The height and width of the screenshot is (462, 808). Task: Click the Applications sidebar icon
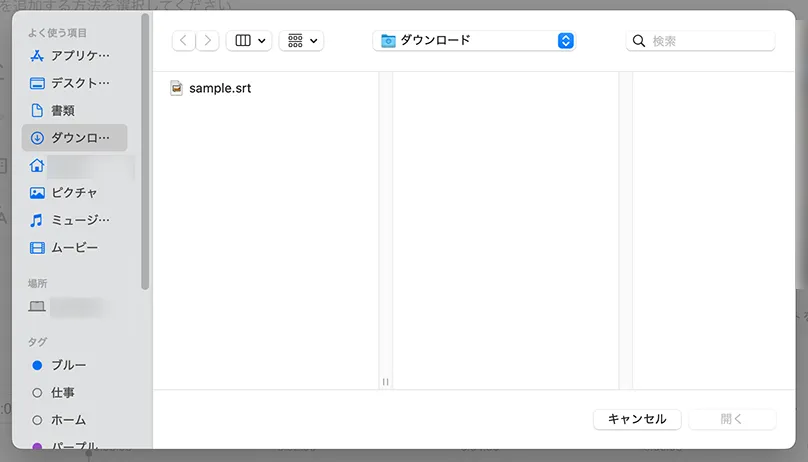[x=37, y=56]
